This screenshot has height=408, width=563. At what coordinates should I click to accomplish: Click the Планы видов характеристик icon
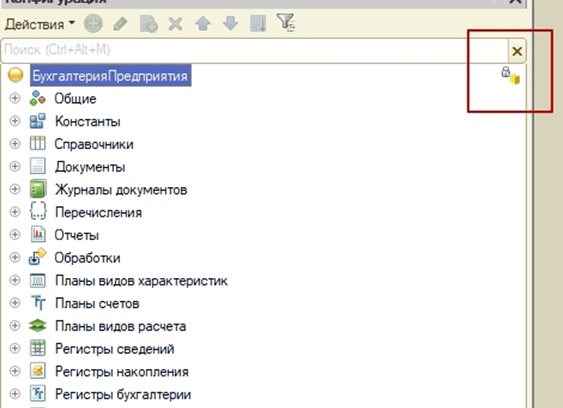(x=38, y=280)
